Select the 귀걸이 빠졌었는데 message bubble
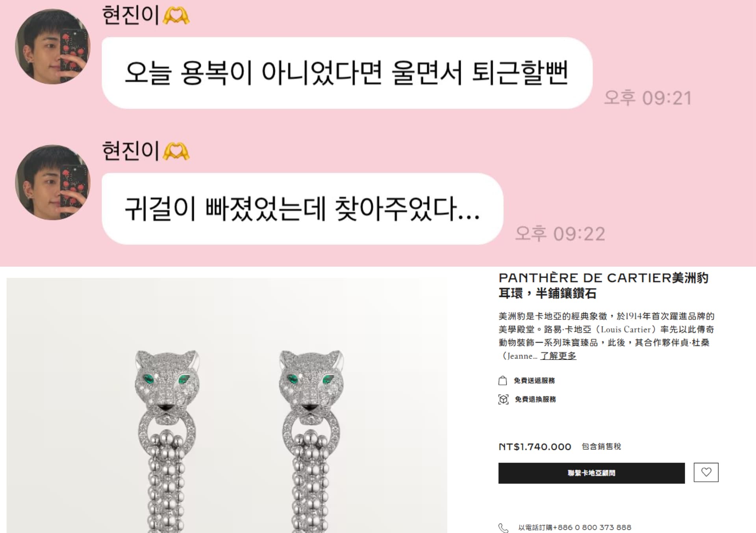 pos(302,209)
